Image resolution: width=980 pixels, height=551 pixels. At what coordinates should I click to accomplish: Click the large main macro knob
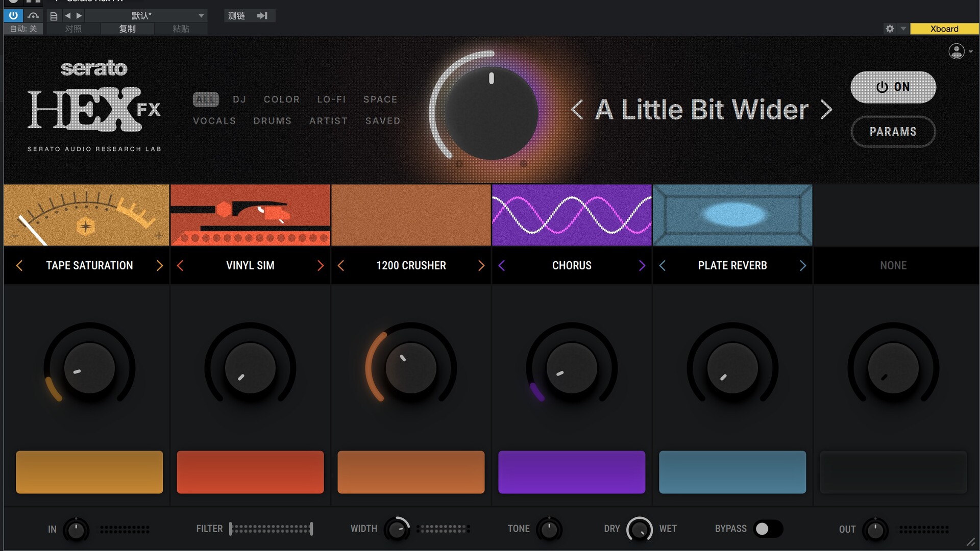(491, 113)
